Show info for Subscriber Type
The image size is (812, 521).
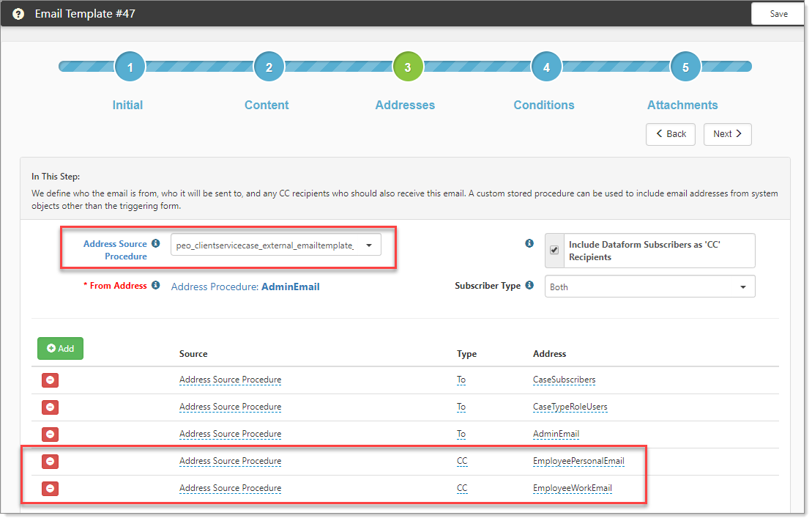pyautogui.click(x=529, y=286)
